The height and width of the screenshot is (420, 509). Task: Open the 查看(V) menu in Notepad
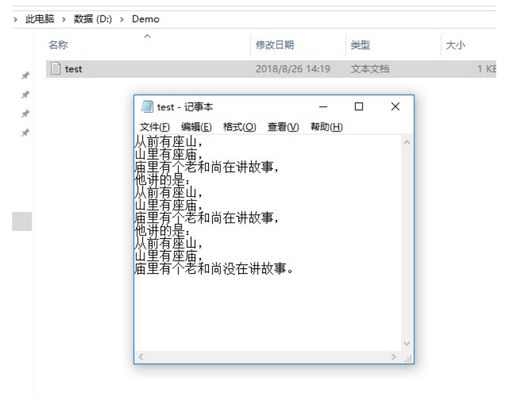pos(283,127)
